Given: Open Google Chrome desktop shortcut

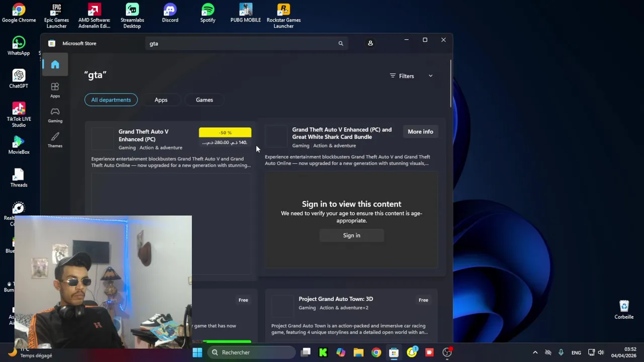Looking at the screenshot, I should pyautogui.click(x=19, y=14).
